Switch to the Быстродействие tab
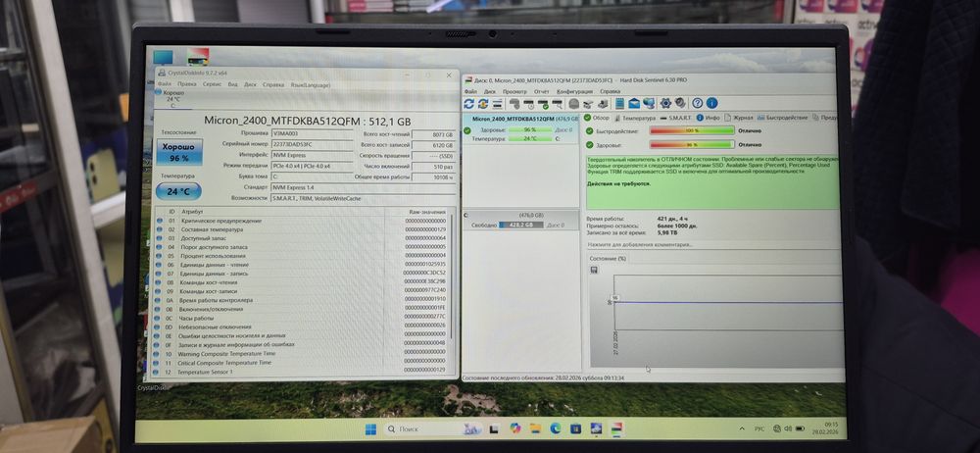This screenshot has height=453, width=980. pos(782,118)
